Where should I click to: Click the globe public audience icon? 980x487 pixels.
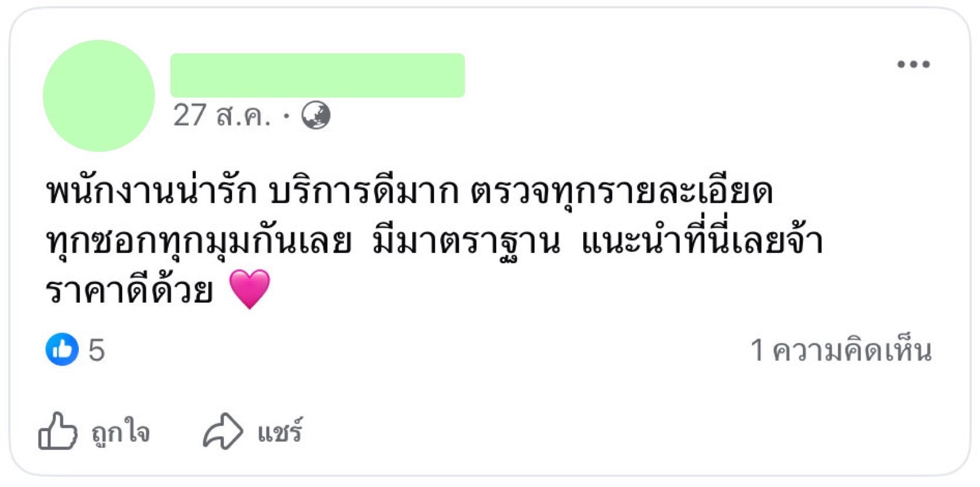(x=316, y=115)
